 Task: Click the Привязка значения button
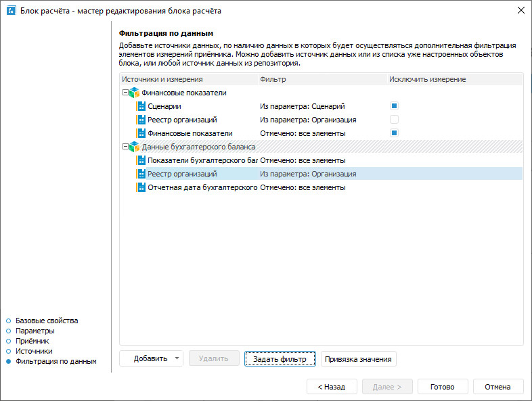tap(358, 359)
